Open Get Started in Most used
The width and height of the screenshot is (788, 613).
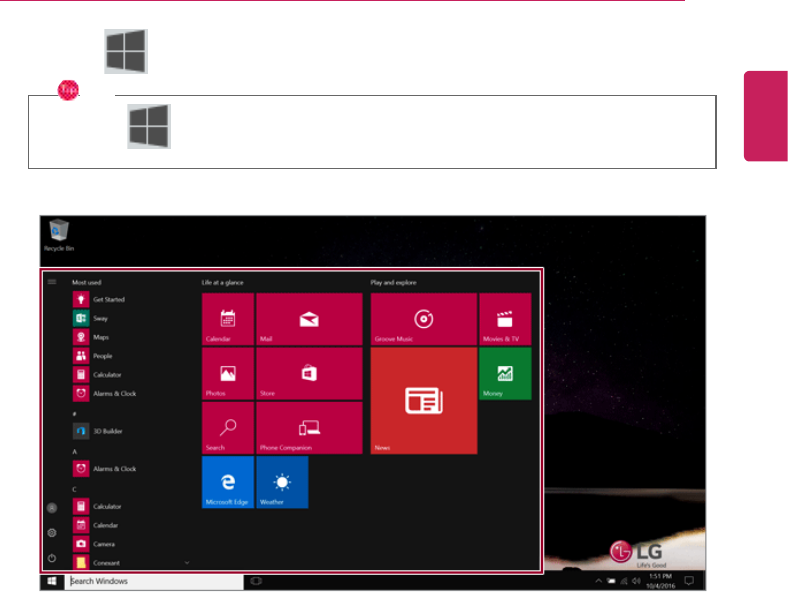pyautogui.click(x=99, y=299)
